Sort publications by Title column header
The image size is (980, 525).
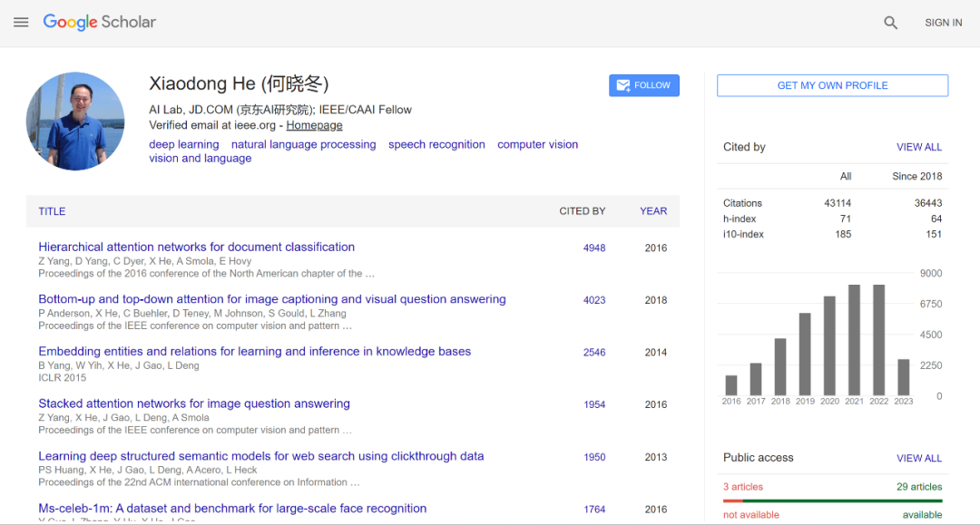52,211
